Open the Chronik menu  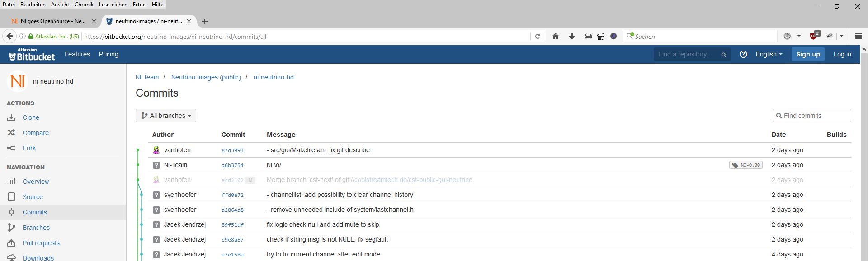(x=84, y=5)
